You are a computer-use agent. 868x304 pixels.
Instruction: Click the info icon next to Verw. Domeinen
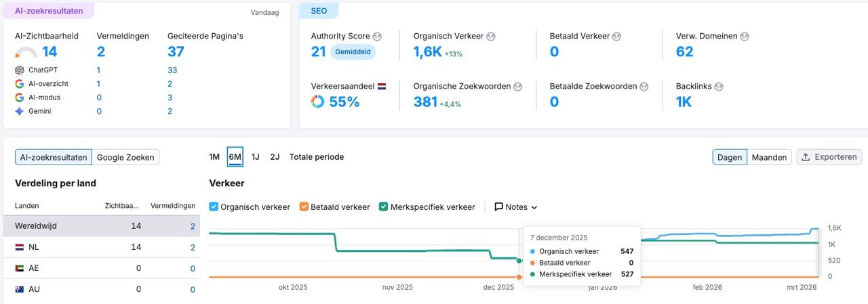point(745,37)
